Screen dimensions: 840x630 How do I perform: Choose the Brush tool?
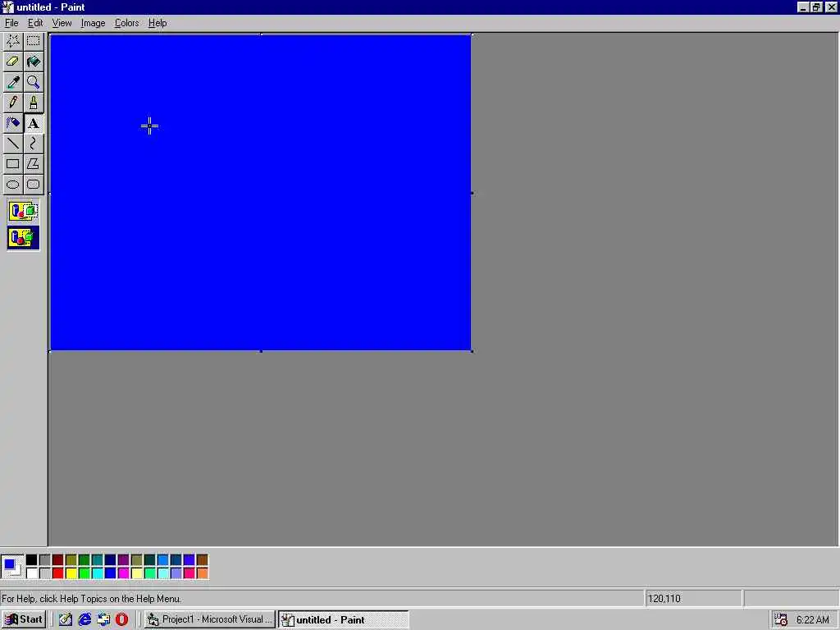33,103
